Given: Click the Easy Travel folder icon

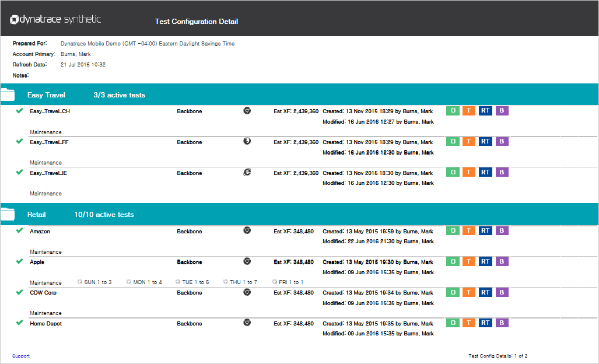Looking at the screenshot, I should pos(8,94).
